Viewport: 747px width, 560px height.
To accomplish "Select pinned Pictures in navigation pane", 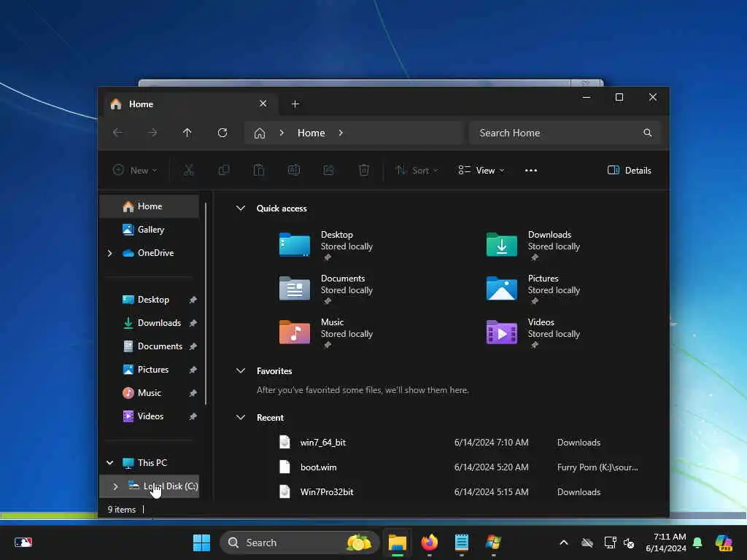I will 149,370.
